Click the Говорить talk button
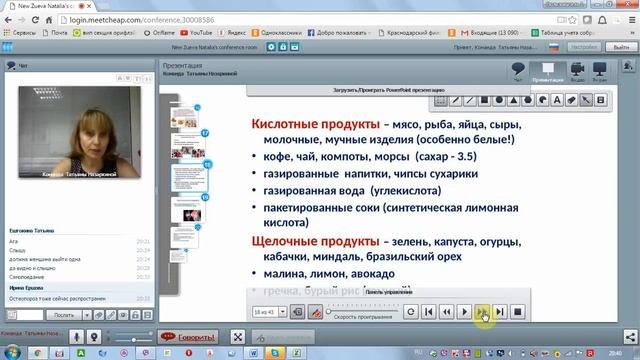This screenshot has width=640, height=360. pos(188,337)
